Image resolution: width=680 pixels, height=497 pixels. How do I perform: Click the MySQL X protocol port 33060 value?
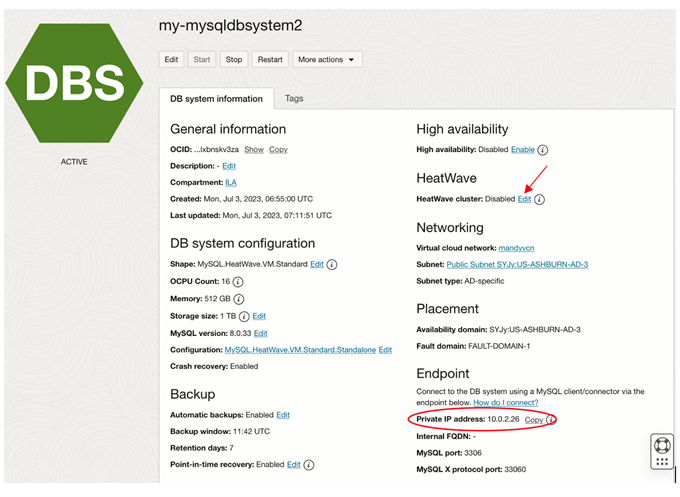(x=515, y=470)
